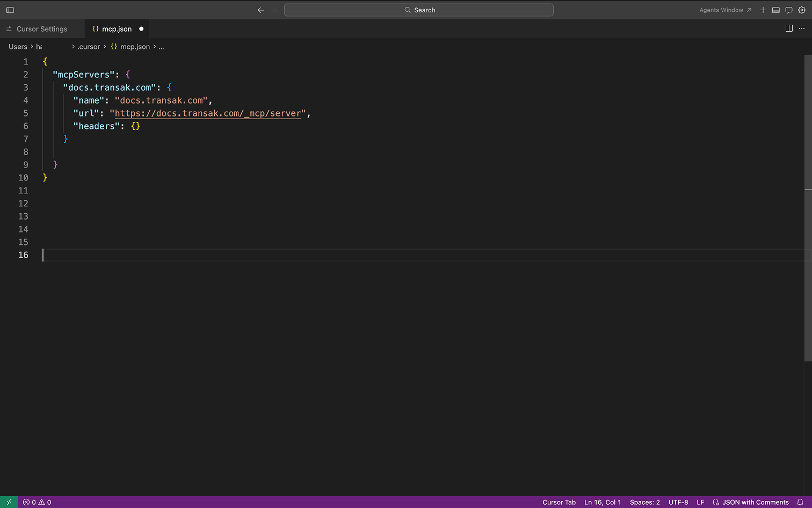Change language mode JSON with Comments
The height and width of the screenshot is (508, 812).
pos(755,502)
